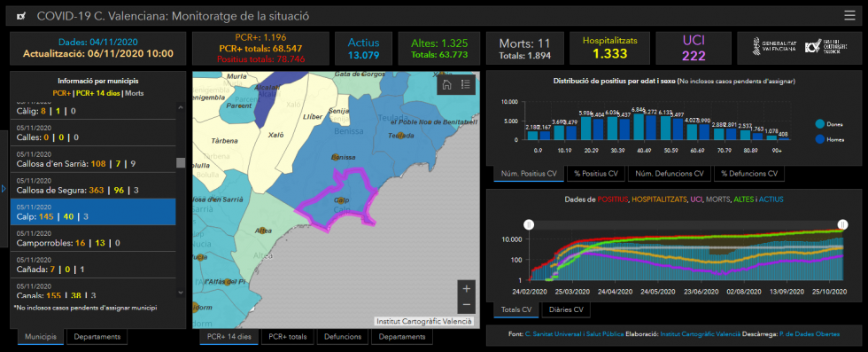The height and width of the screenshot is (352, 868).
Task: Click the Hospitalitzats 1.333 indicator
Action: click(609, 48)
